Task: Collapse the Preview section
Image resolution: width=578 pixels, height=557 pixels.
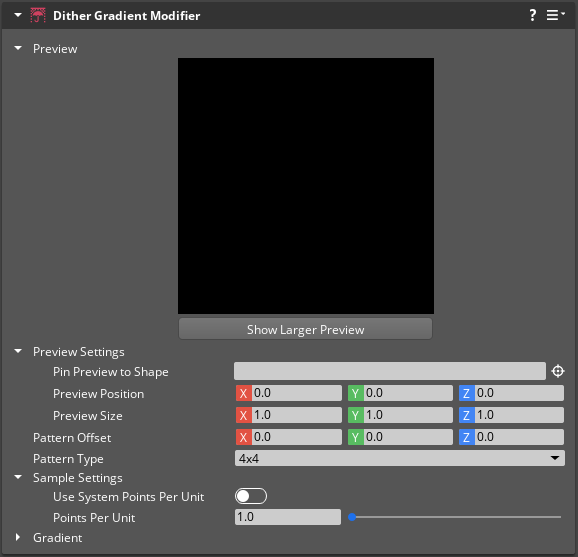Action: tap(18, 48)
